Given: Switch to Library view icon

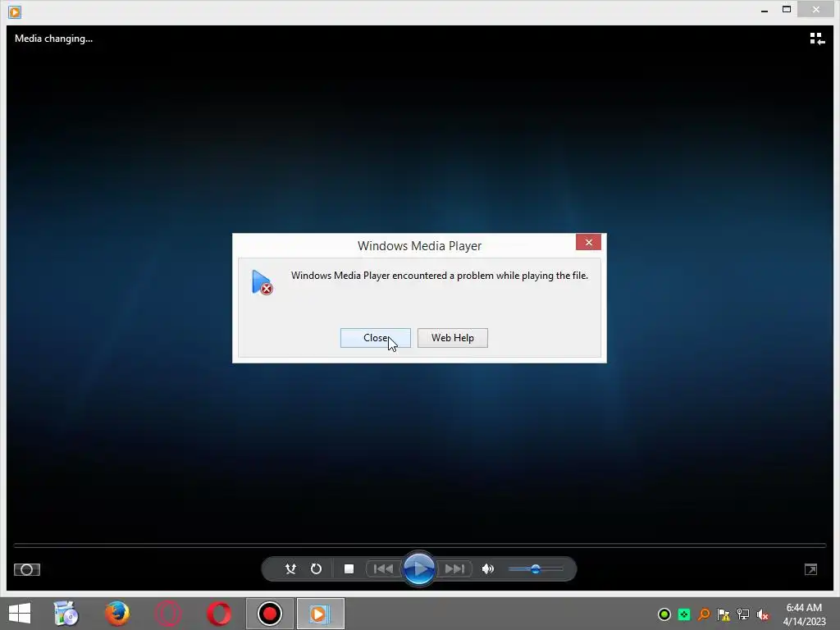Looking at the screenshot, I should (817, 39).
